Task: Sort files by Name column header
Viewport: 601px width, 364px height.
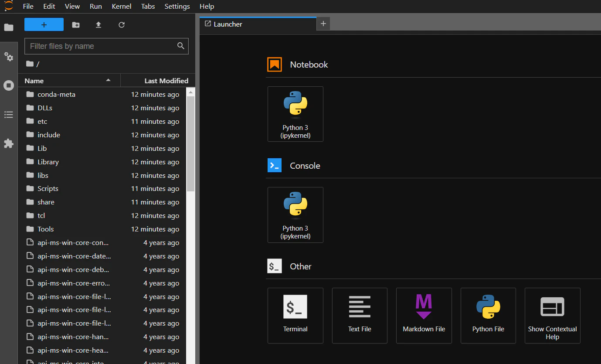Action: click(69, 81)
